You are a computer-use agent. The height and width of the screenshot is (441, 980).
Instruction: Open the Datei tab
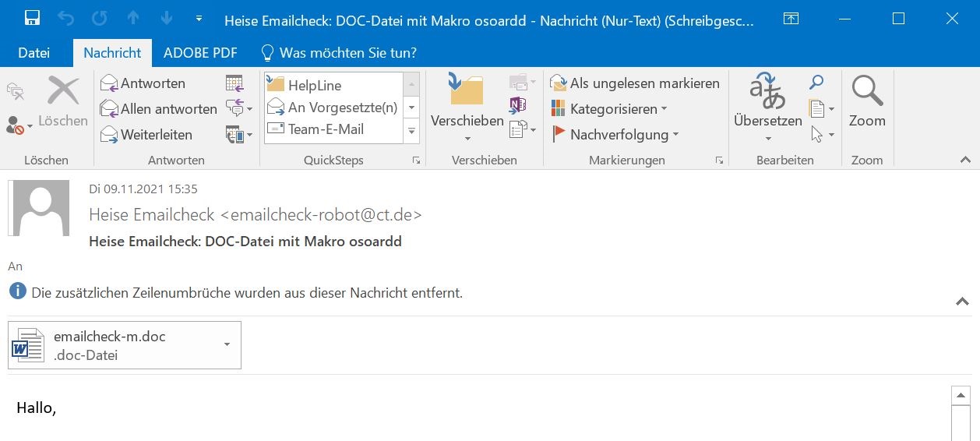(x=33, y=53)
